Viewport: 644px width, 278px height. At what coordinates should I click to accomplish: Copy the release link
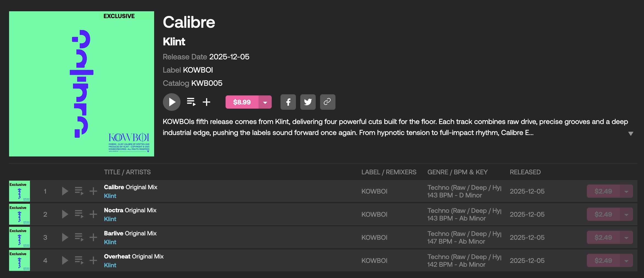[327, 102]
